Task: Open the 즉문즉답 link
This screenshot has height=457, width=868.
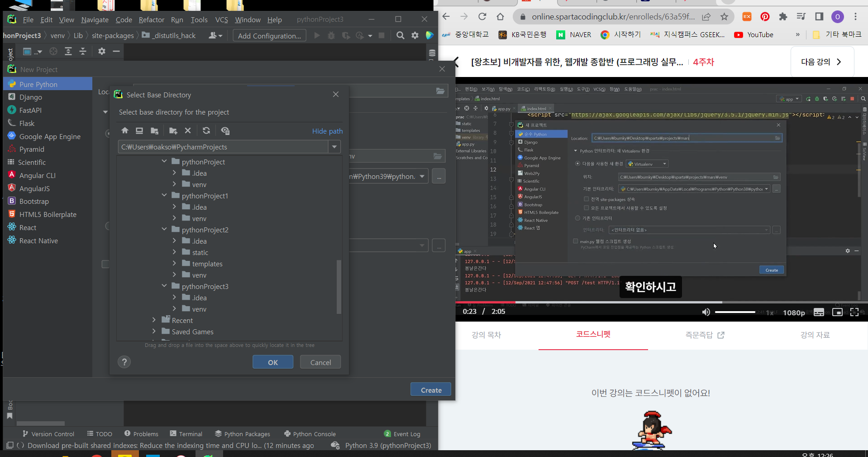Action: (705, 335)
